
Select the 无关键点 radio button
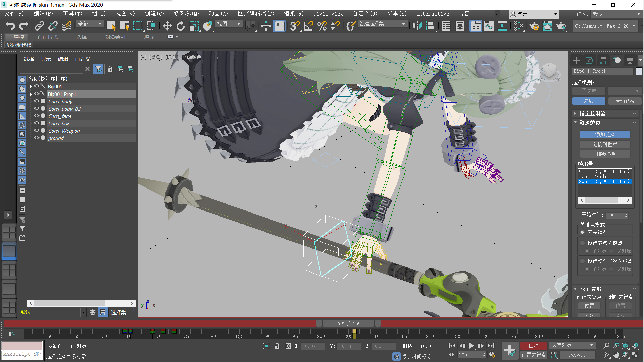click(582, 232)
